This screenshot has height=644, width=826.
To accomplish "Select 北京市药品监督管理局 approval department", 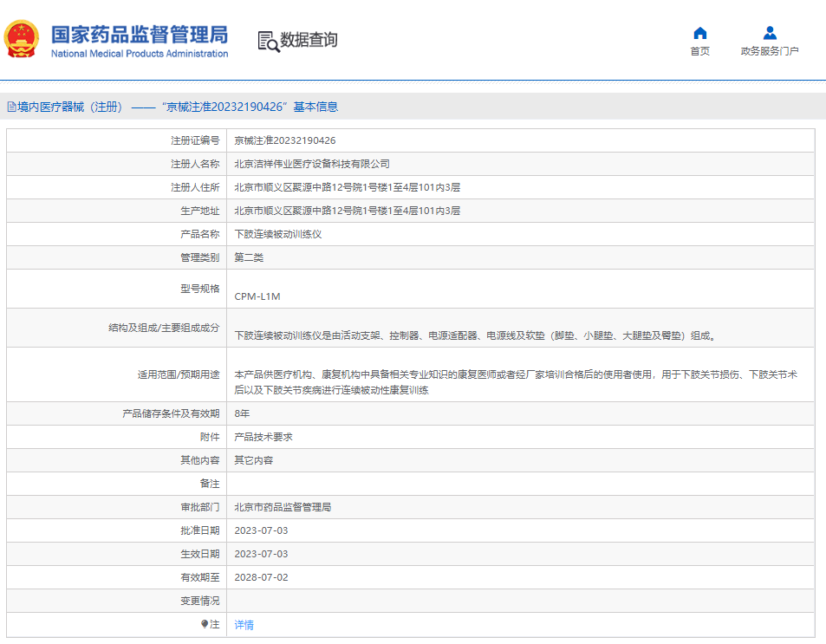I will point(283,507).
